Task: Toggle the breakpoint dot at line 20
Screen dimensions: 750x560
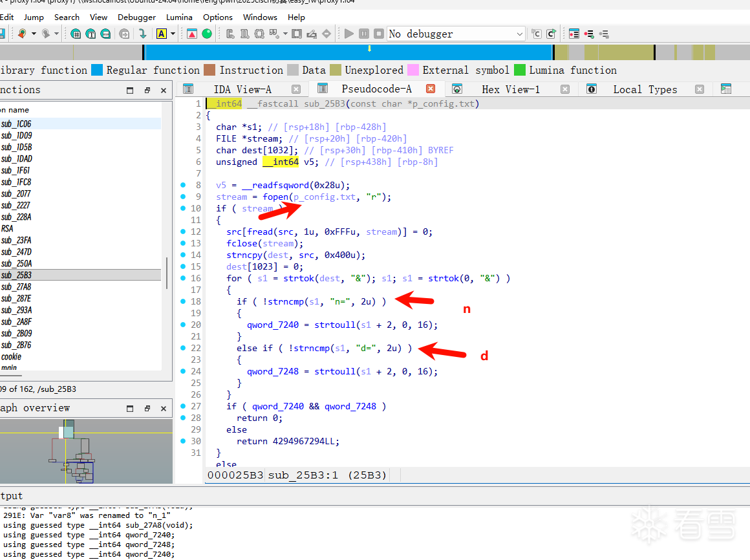Action: pyautogui.click(x=183, y=325)
